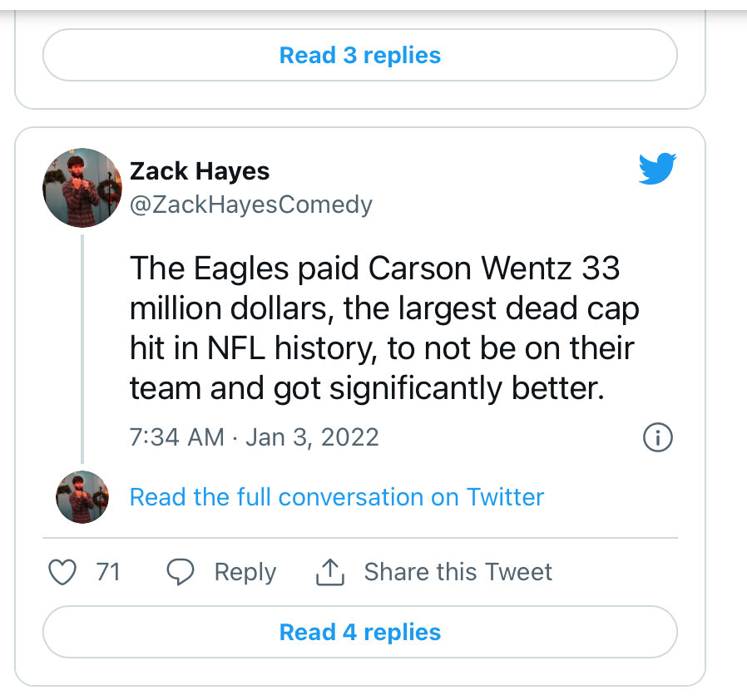Click the Zack Hayes display name

coord(200,171)
